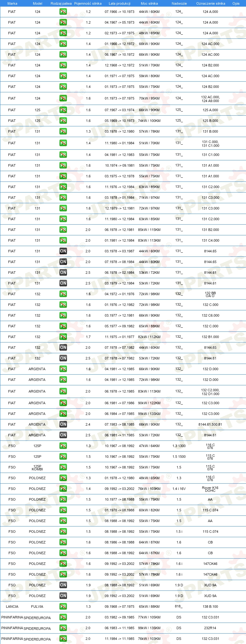
Task: Select engine code 125 B.000
Action: [210, 121]
